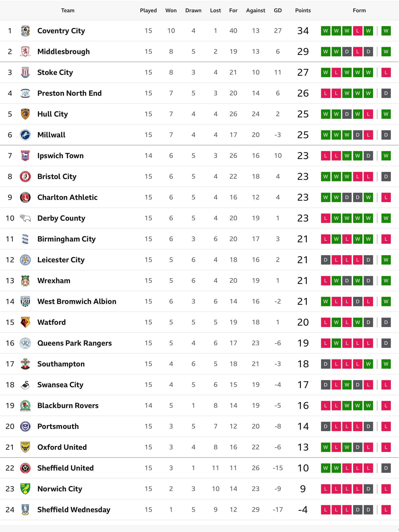Image resolution: width=399 pixels, height=532 pixels.
Task: Open the Stoke City team link
Action: 55,72
